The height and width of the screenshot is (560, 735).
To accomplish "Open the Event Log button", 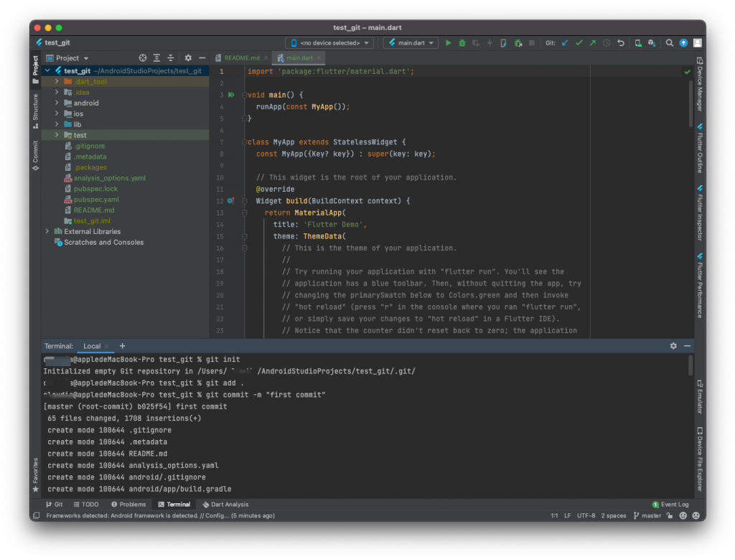I will 670,504.
